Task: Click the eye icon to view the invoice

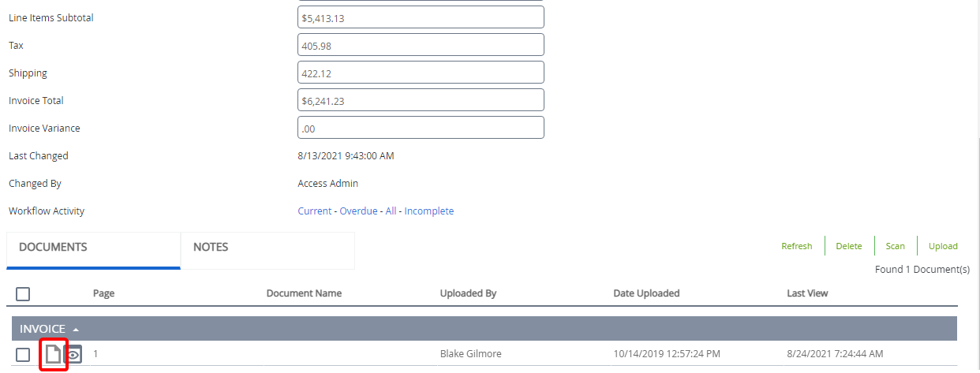Action: pos(73,355)
